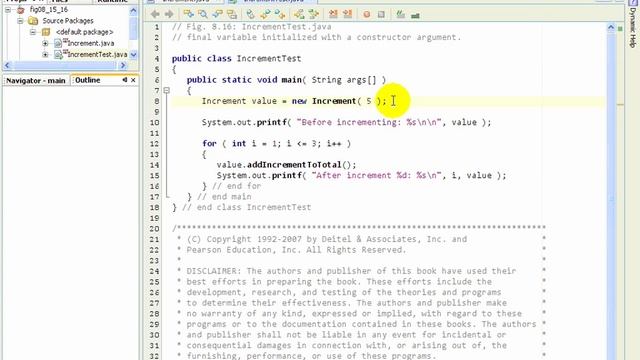Click the middle bookmark navigation icon

point(265,14)
